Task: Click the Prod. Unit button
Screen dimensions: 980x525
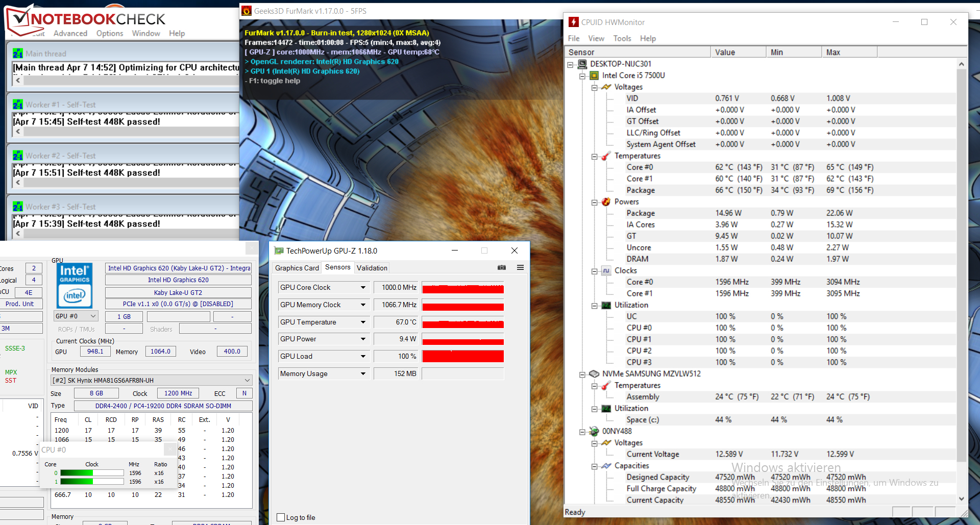Action: (20, 304)
